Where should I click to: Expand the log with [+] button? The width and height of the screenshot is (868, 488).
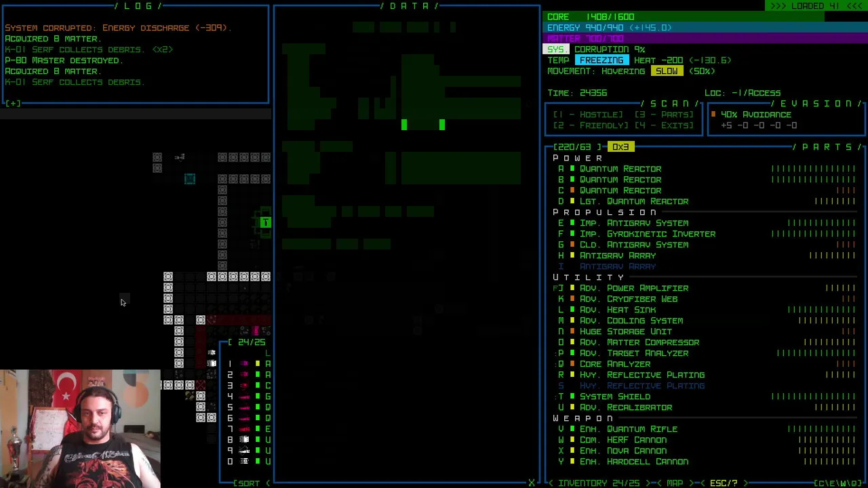[12, 104]
